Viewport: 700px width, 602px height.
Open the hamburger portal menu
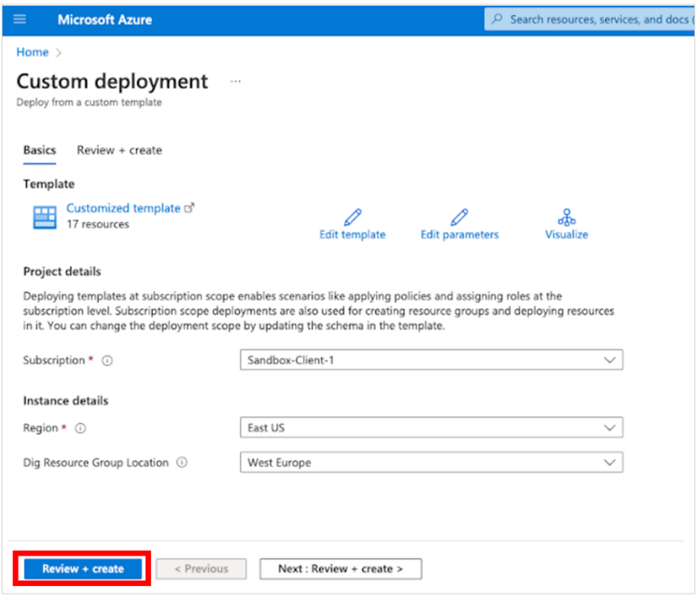pyautogui.click(x=20, y=20)
